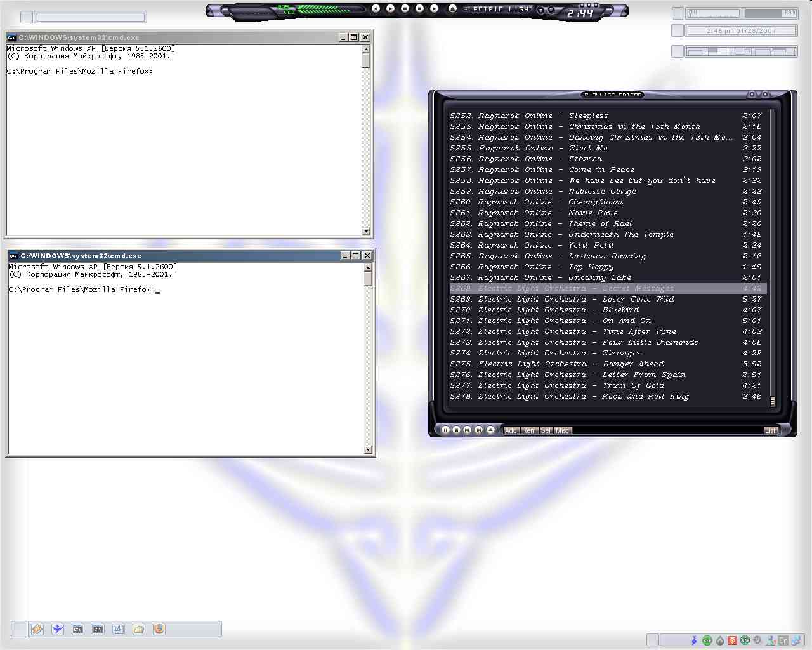Go to previous track from Playlist Editor controls
The height and width of the screenshot is (650, 812).
467,430
